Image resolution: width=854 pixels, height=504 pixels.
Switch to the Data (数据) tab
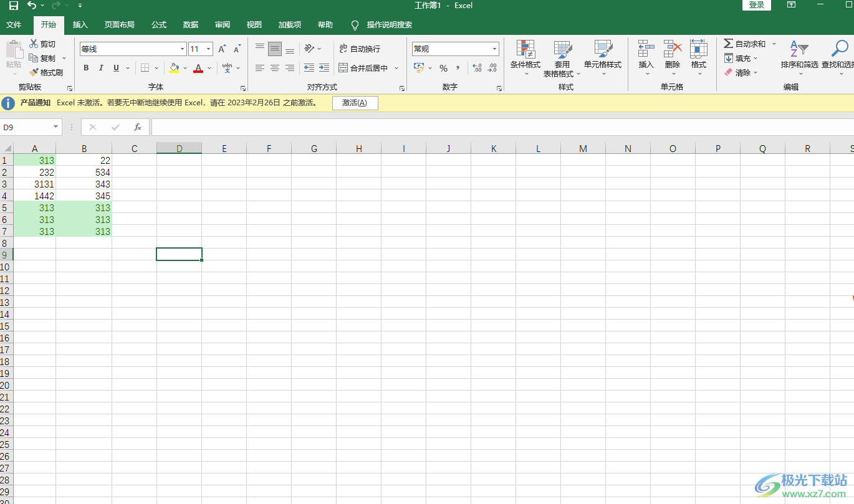click(x=191, y=25)
